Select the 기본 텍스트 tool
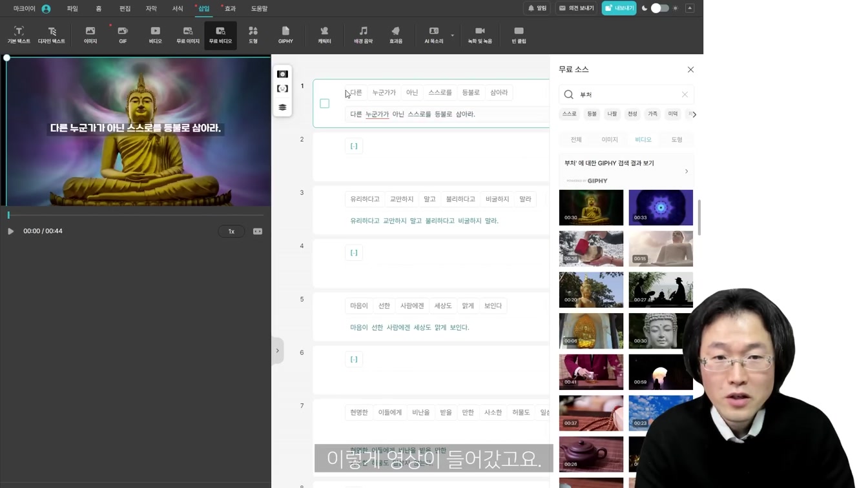The width and height of the screenshot is (868, 488). pos(19,35)
